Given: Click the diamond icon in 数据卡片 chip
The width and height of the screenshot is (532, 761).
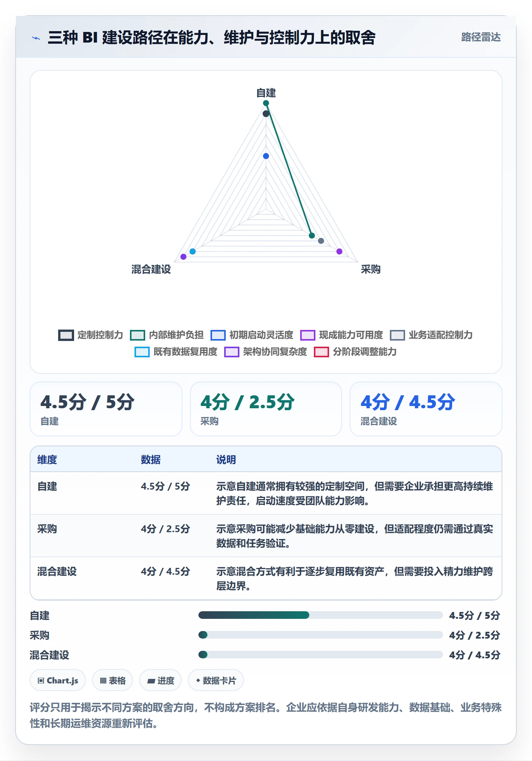Looking at the screenshot, I should [198, 680].
